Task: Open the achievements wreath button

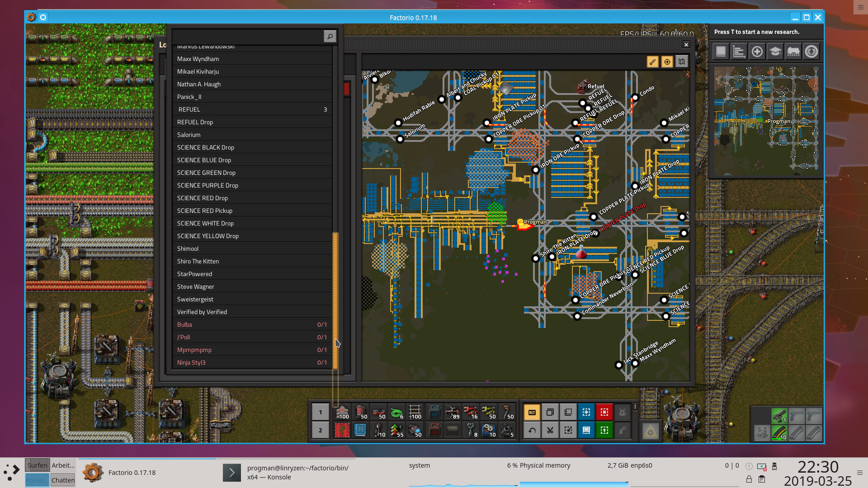Action: [811, 52]
